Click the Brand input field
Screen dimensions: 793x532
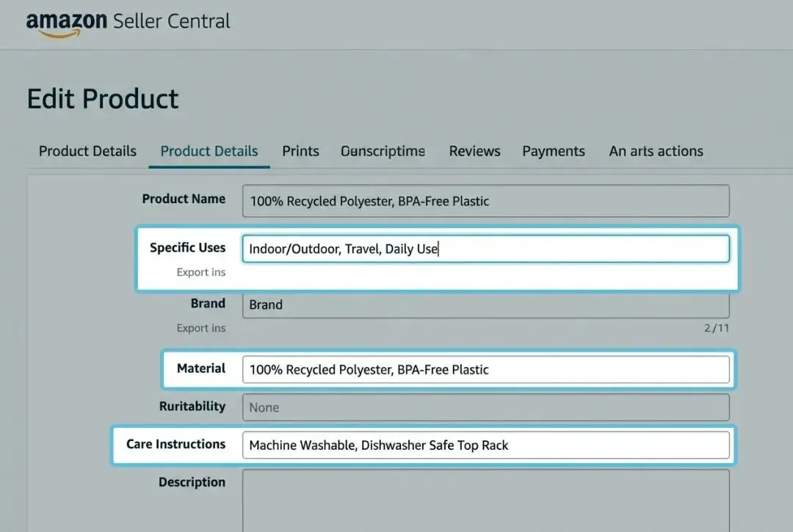point(485,305)
